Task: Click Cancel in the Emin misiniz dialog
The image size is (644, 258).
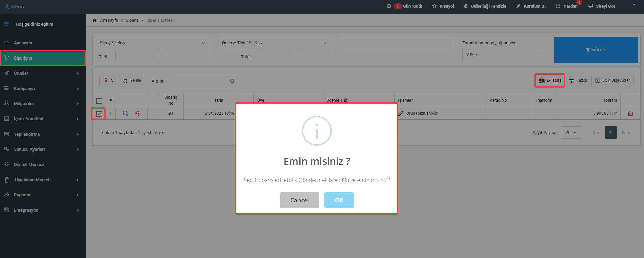Action: tap(299, 200)
